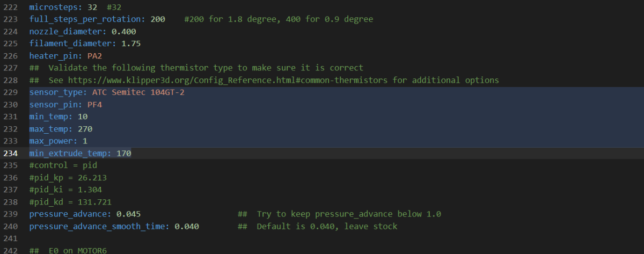The width and height of the screenshot is (644, 254).
Task: Click line number 234 in gutter
Action: (x=10, y=154)
